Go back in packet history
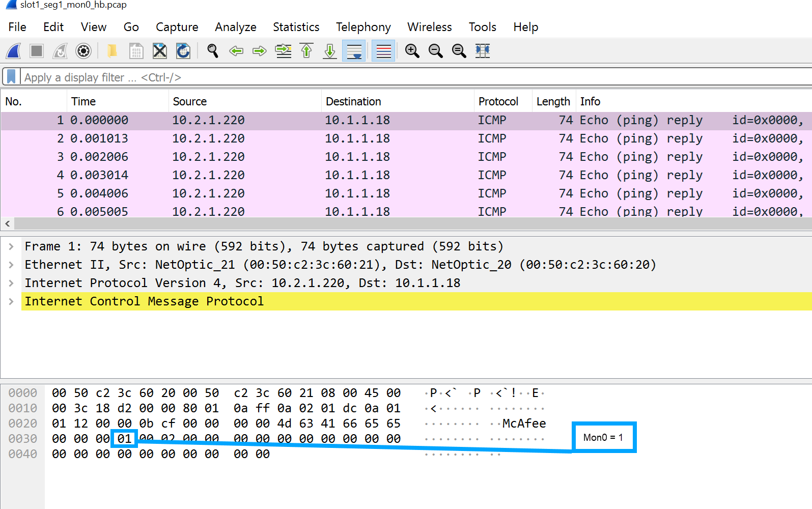Screen dimensions: 812x509 click(x=236, y=51)
